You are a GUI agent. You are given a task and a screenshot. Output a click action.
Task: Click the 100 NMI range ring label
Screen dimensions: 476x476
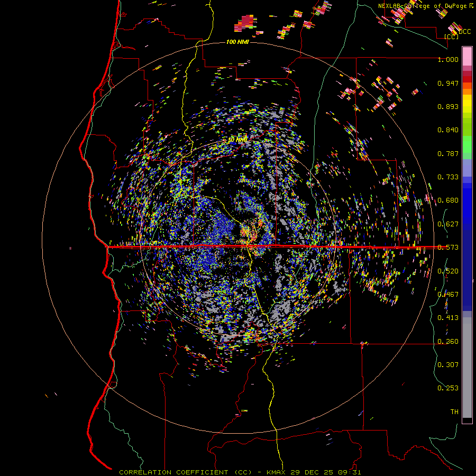(x=237, y=42)
